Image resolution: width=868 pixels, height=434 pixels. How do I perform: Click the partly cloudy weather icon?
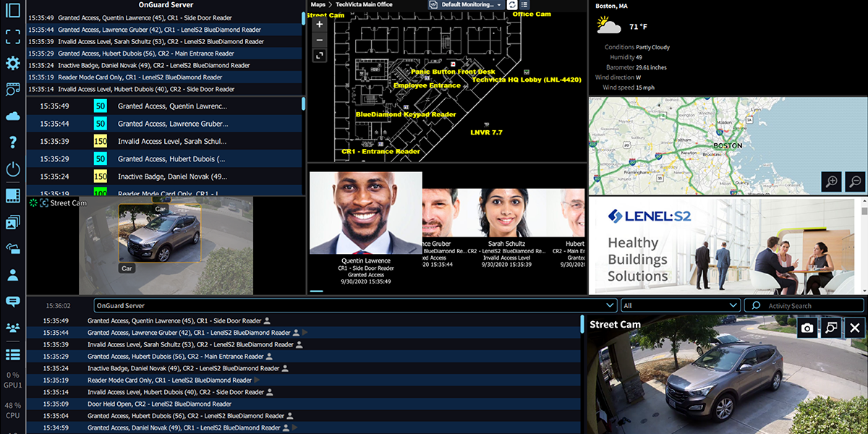[609, 26]
